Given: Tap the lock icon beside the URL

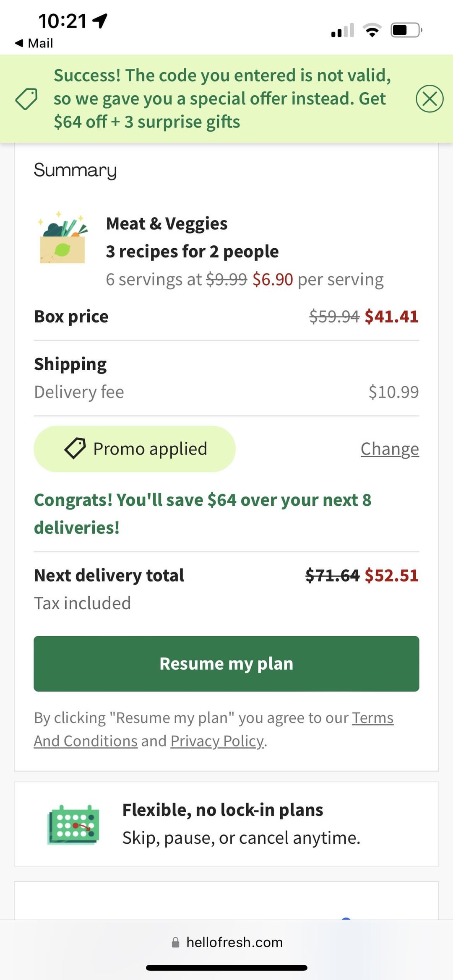Looking at the screenshot, I should click(x=175, y=943).
